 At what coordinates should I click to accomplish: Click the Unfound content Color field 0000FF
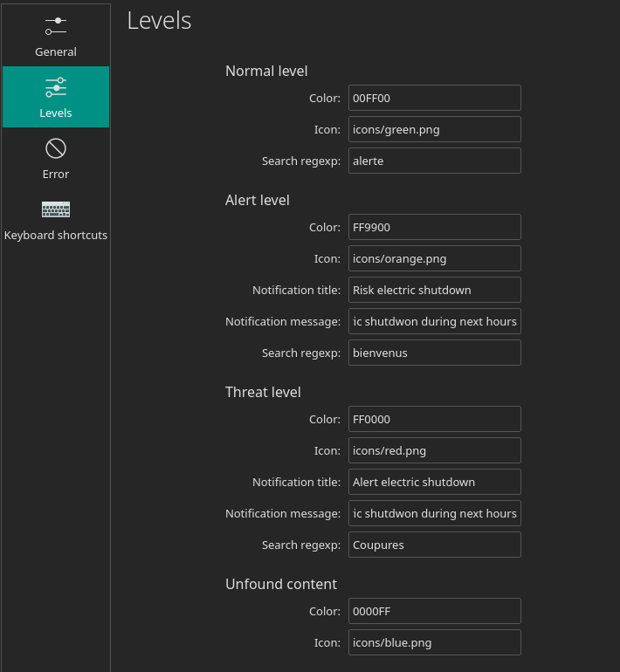click(x=435, y=611)
